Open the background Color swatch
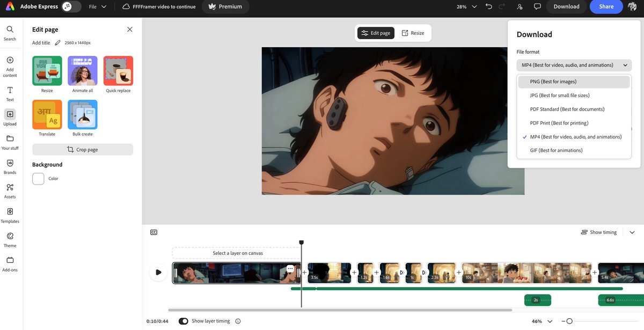 (38, 179)
